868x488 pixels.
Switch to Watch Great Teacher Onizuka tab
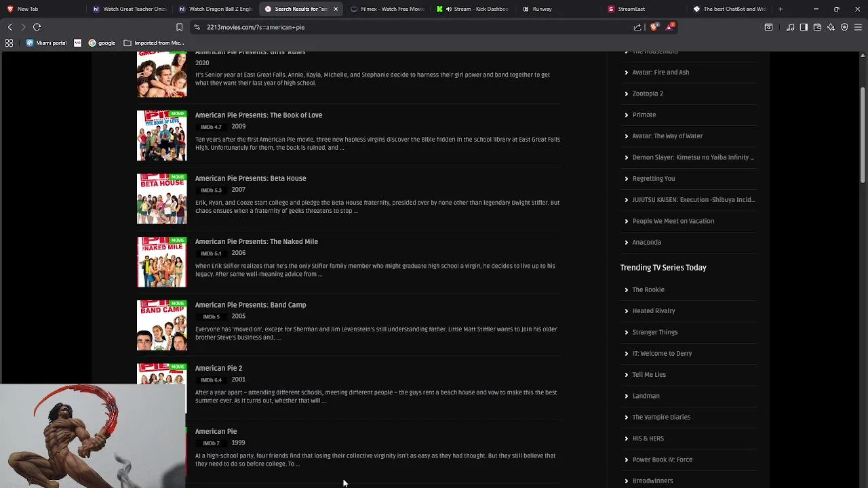point(129,9)
